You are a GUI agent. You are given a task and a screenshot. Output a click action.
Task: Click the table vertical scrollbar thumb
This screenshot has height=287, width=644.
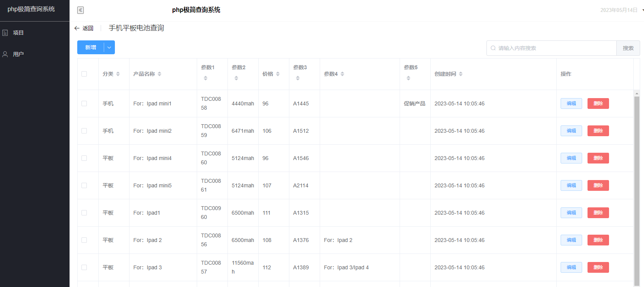(637, 192)
